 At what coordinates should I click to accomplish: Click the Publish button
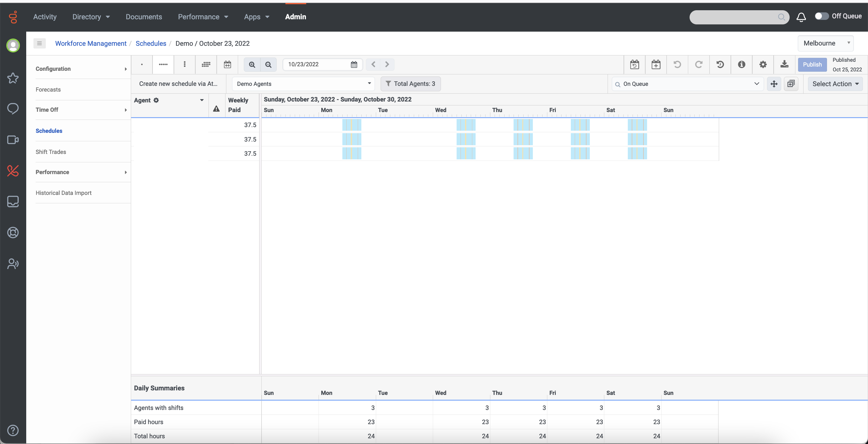coord(812,64)
